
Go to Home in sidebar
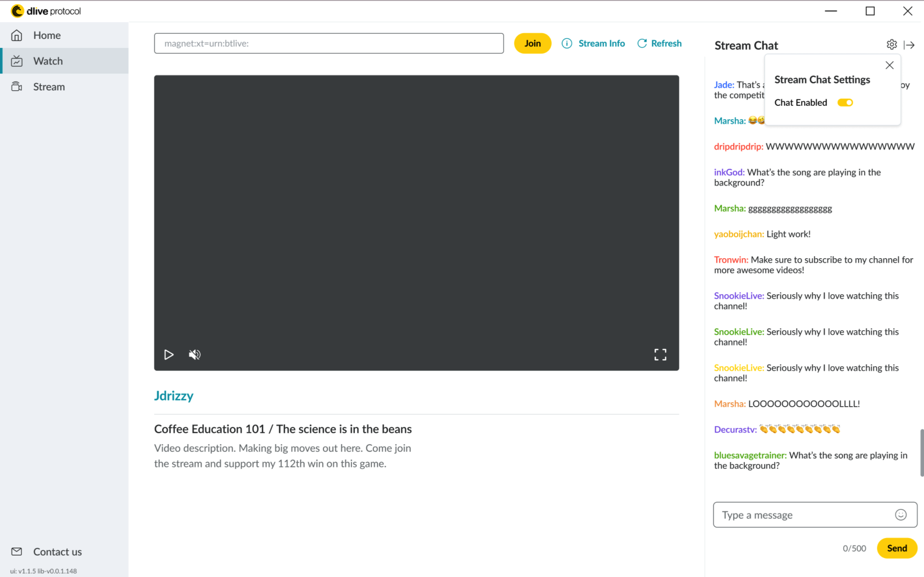(x=46, y=35)
